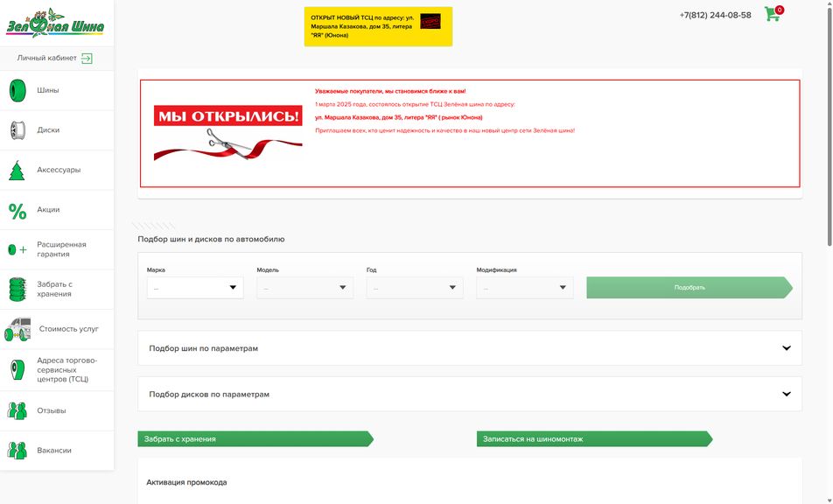Open Стоимость услуг menu item
The width and height of the screenshot is (833, 504).
point(57,329)
